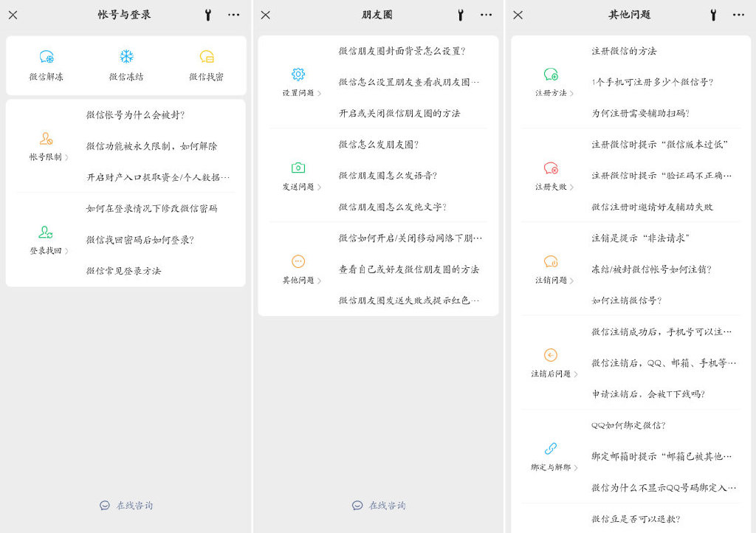The width and height of the screenshot is (756, 533).
Task: Expand the 注册方法 category
Action: point(554,93)
